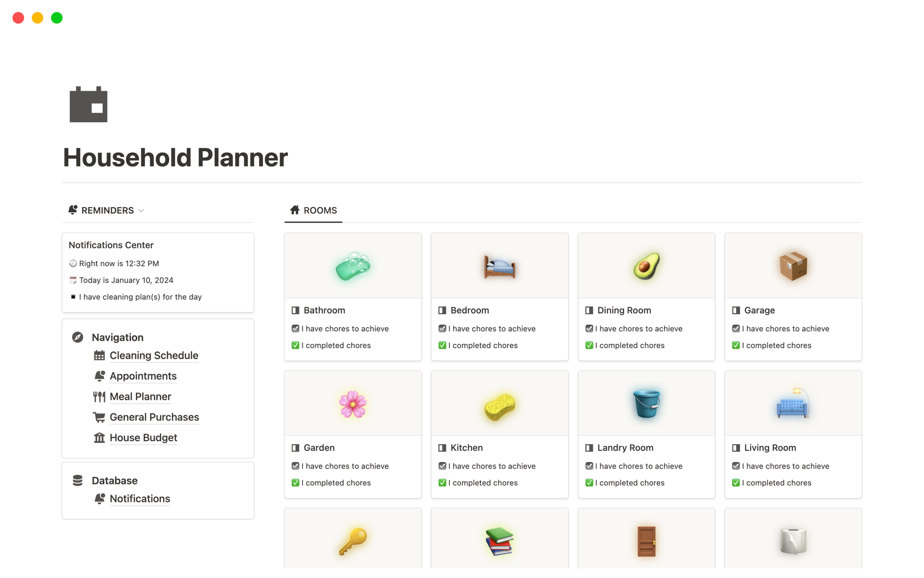This screenshot has width=924, height=578.
Task: Click the House Budget navigation item
Action: point(143,437)
